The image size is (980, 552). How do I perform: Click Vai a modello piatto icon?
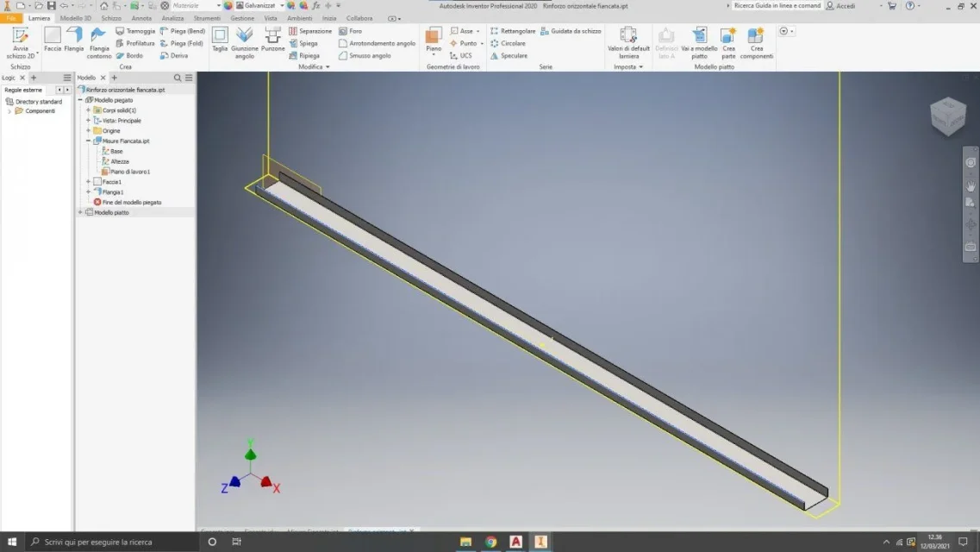click(x=699, y=40)
